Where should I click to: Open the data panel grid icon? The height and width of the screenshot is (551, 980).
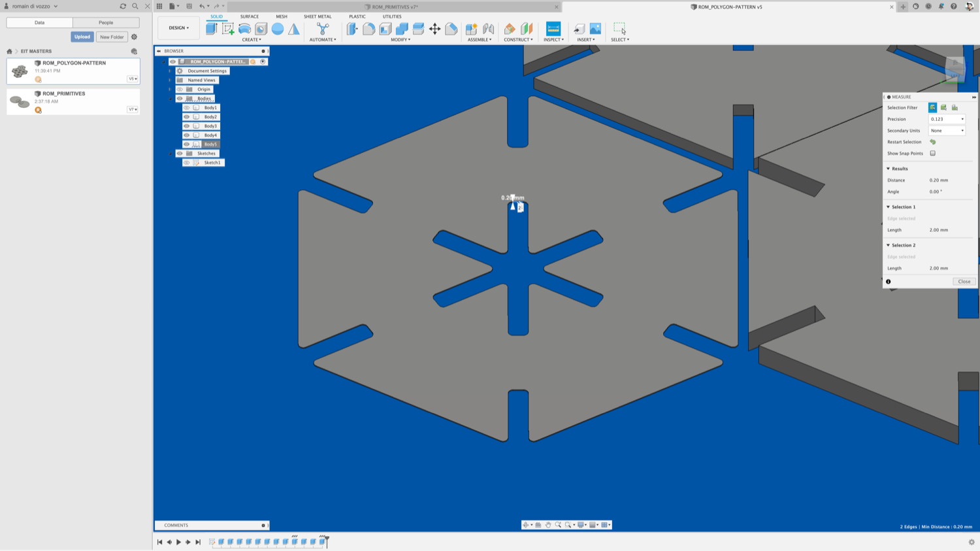coord(159,7)
